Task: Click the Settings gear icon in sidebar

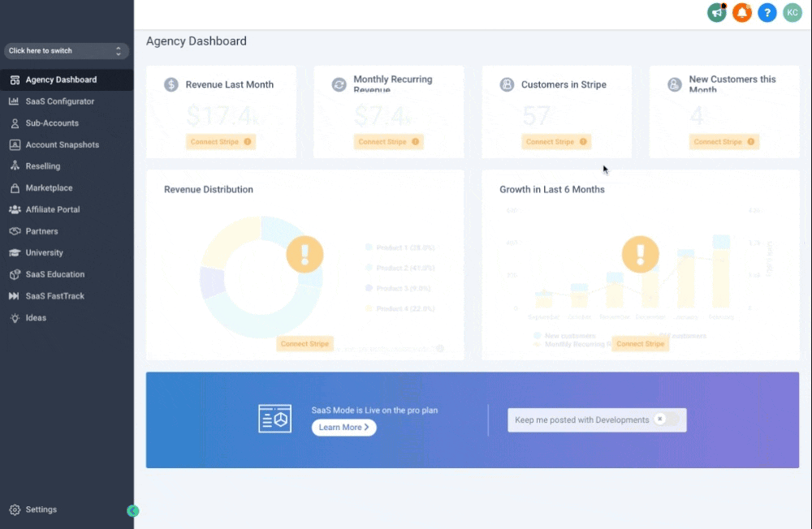Action: (x=15, y=510)
